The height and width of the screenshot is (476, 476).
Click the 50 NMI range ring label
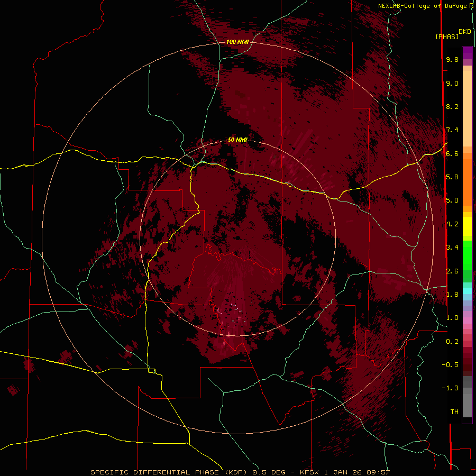[237, 140]
